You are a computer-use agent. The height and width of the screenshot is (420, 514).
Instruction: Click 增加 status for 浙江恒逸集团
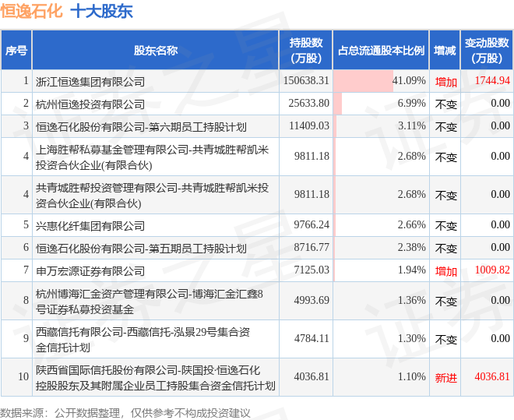pos(445,82)
